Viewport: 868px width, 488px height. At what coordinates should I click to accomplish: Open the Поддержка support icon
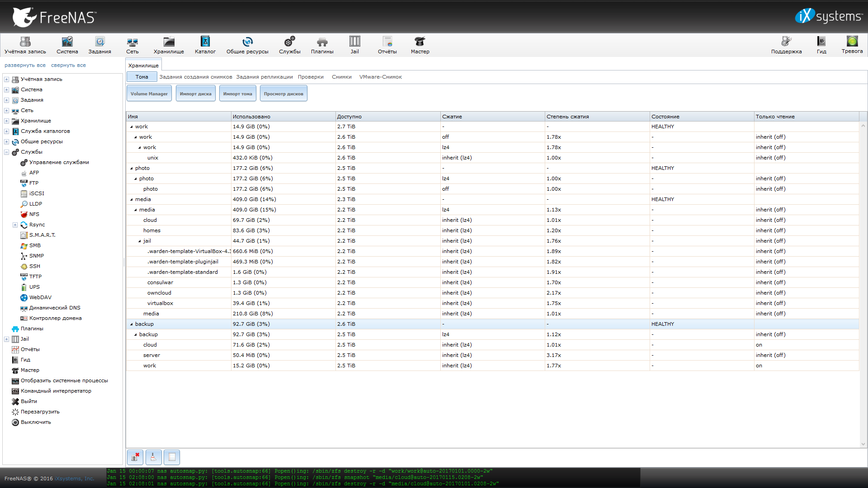click(x=787, y=45)
